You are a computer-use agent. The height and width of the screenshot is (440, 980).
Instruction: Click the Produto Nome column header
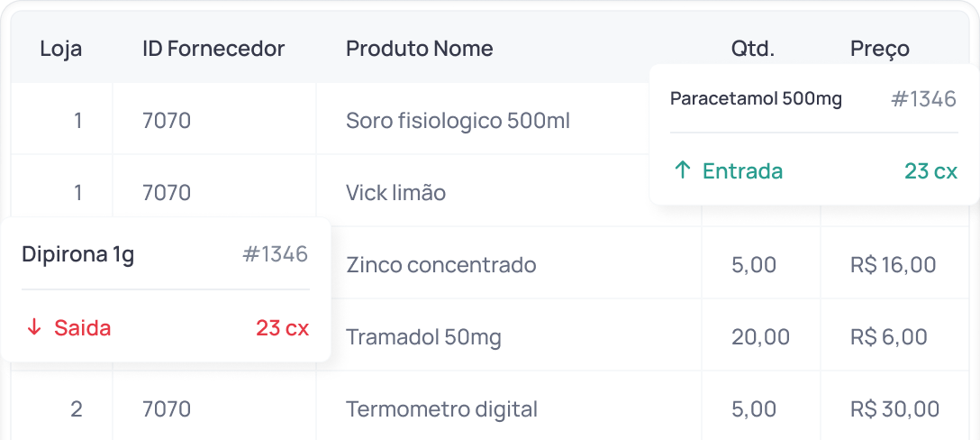coord(419,49)
